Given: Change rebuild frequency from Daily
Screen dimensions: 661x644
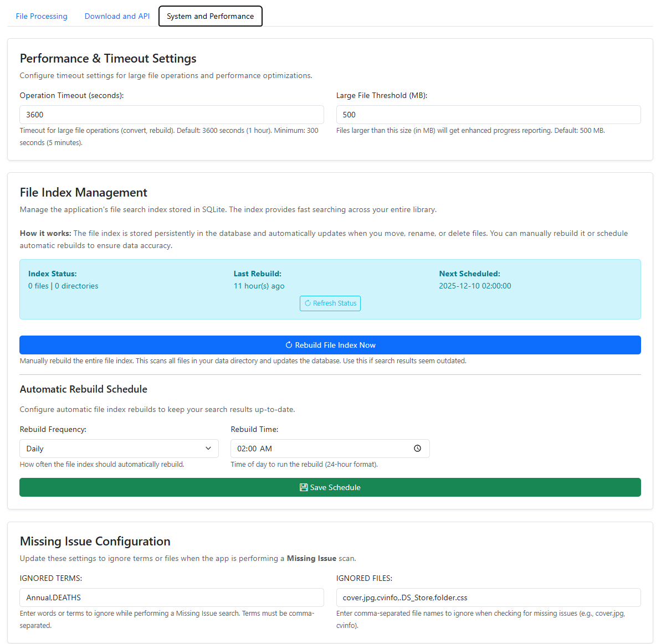Looking at the screenshot, I should click(x=119, y=449).
